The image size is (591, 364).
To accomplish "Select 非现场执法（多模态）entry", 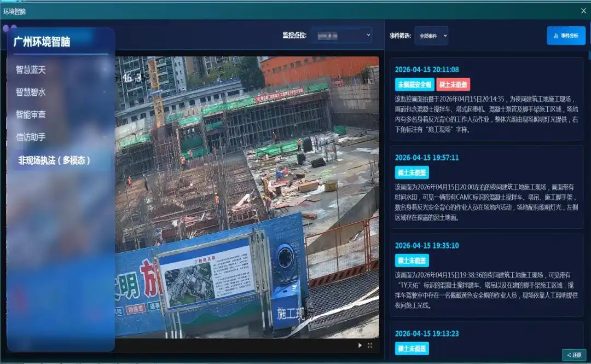I will [x=55, y=160].
